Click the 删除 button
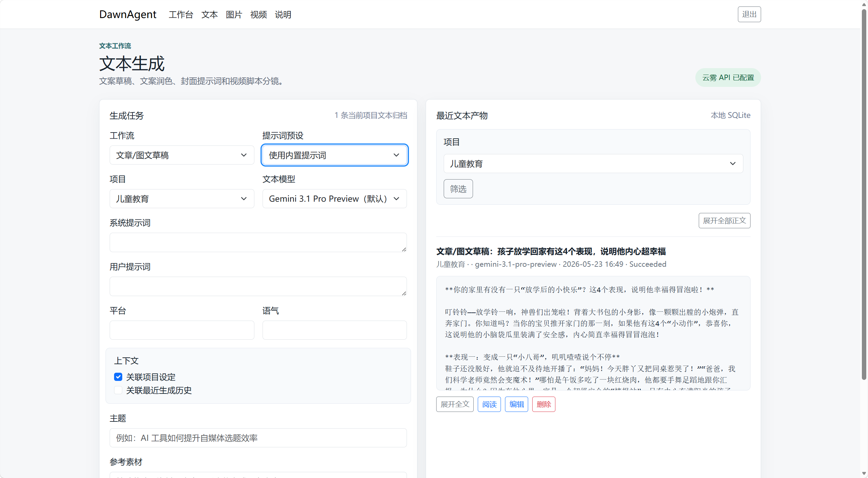 pos(543,404)
